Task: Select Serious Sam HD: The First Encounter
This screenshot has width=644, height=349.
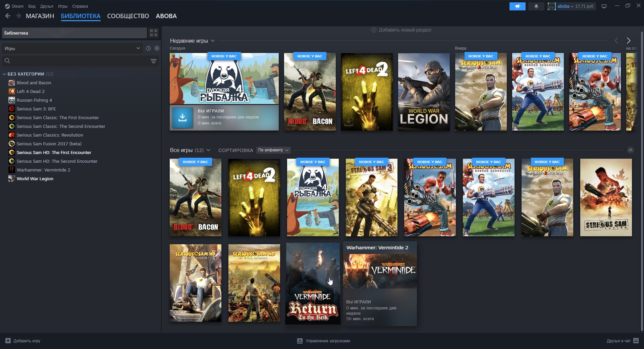Action: [x=54, y=152]
